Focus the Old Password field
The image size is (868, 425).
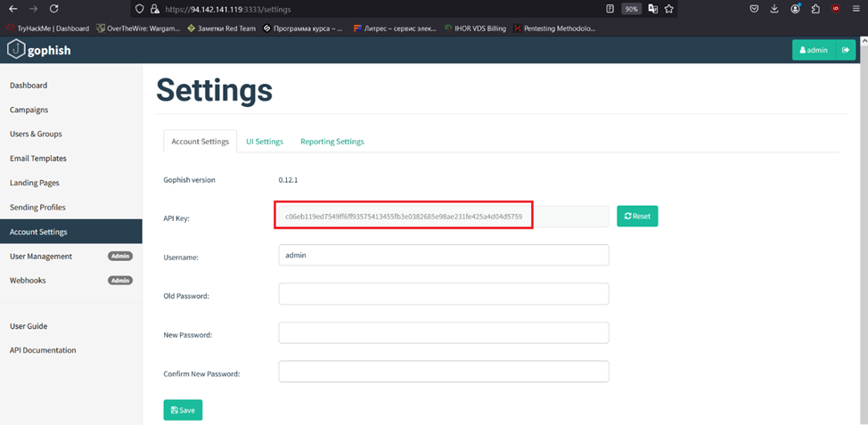click(x=444, y=294)
